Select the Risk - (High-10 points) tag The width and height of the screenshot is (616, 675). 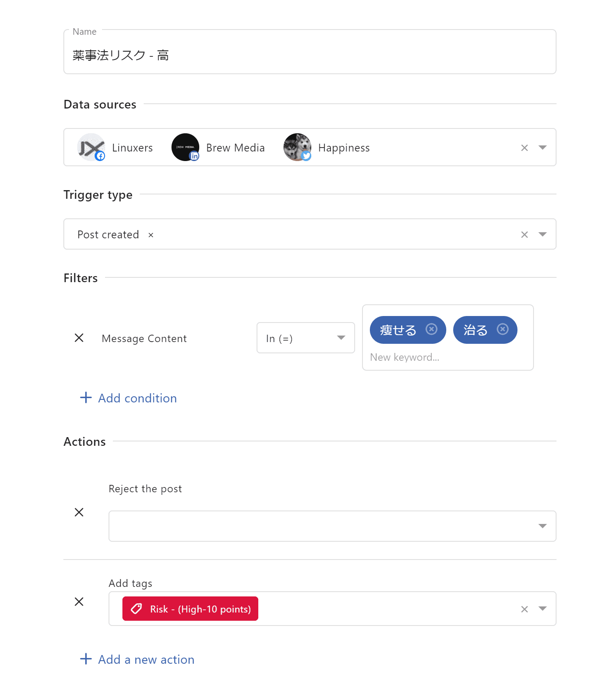point(190,609)
